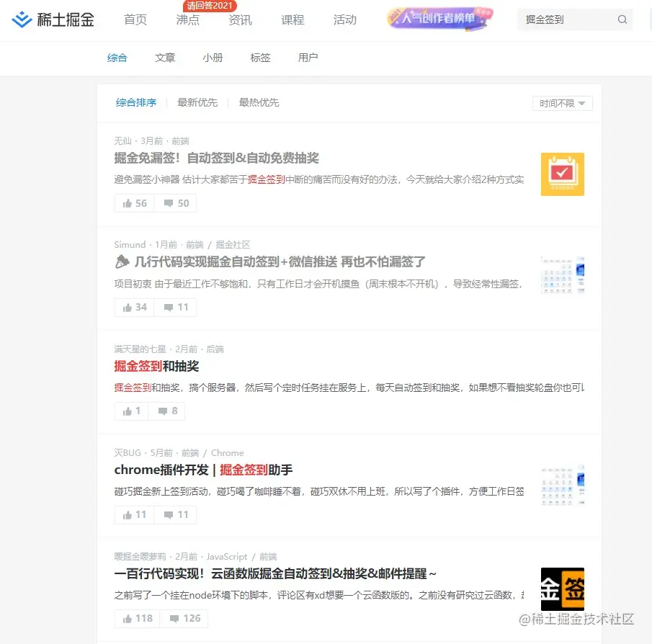This screenshot has height=644, width=652.
Task: Open author 灭BUG's profile
Action: (128, 453)
